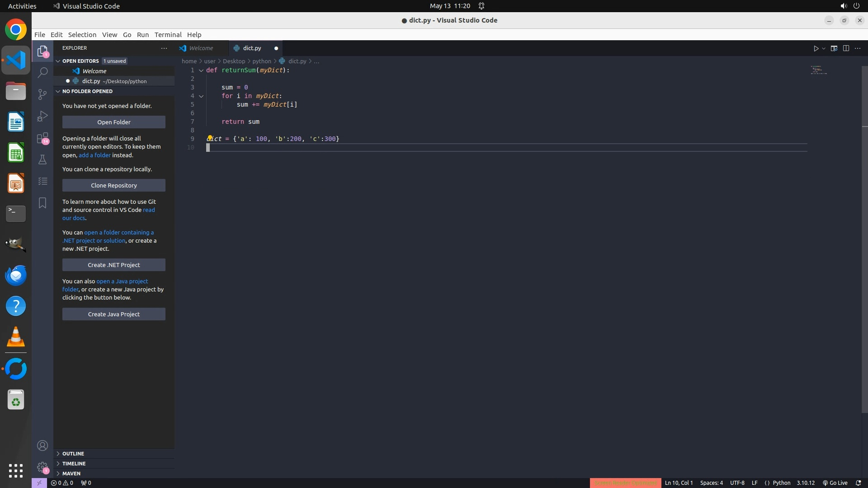Viewport: 868px width, 488px height.
Task: Open the Testing flask view
Action: [x=42, y=160]
